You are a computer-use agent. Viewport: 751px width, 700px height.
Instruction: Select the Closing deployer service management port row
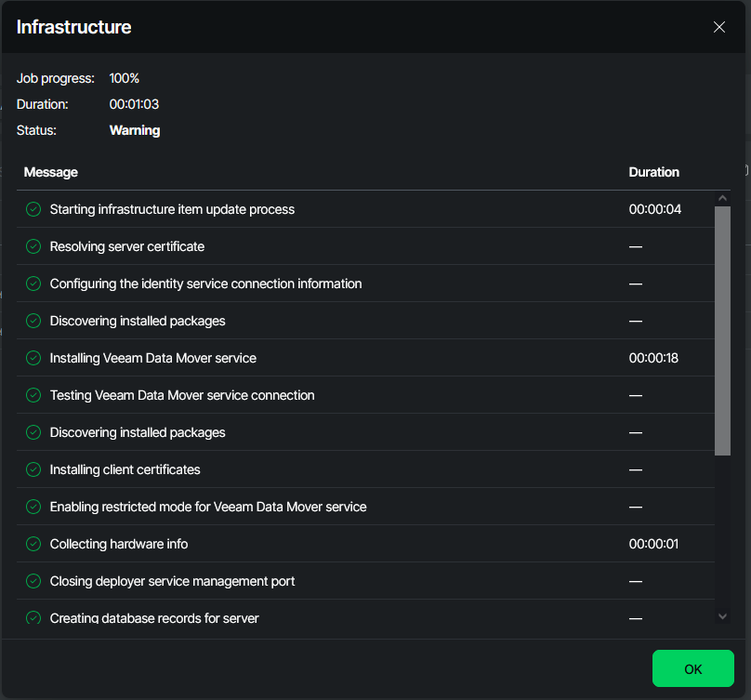pyautogui.click(x=172, y=581)
